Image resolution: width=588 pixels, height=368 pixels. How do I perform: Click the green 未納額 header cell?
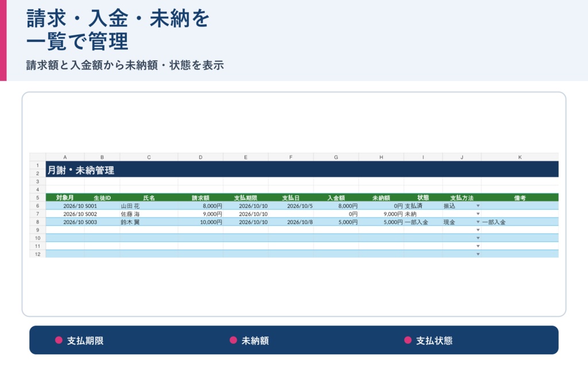[x=381, y=198]
